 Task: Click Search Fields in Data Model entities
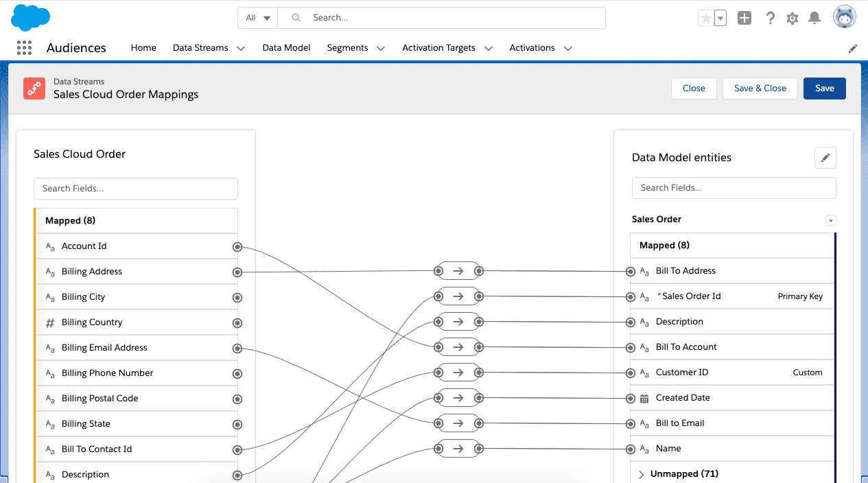pos(734,188)
